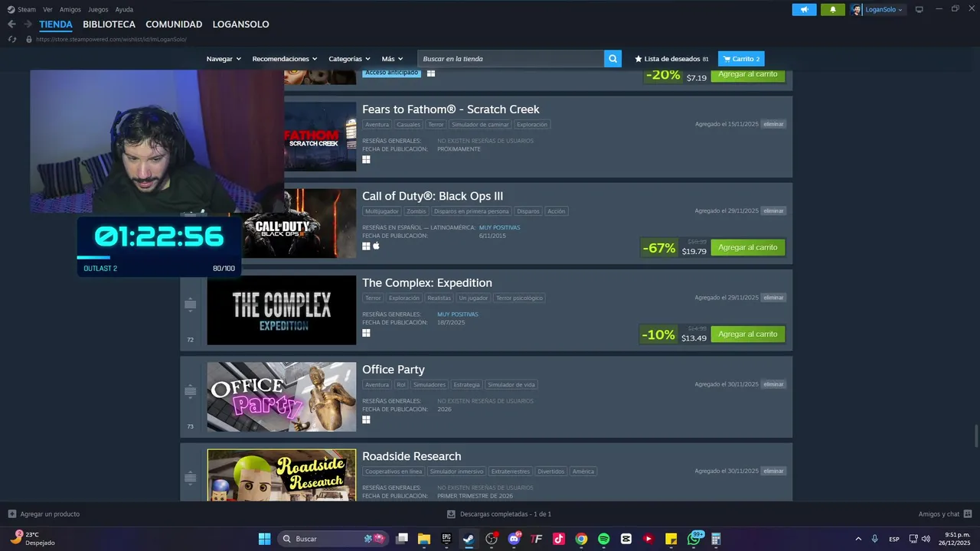980x551 pixels.
Task: Click the Zombis tag on Black Ops III
Action: pos(416,211)
